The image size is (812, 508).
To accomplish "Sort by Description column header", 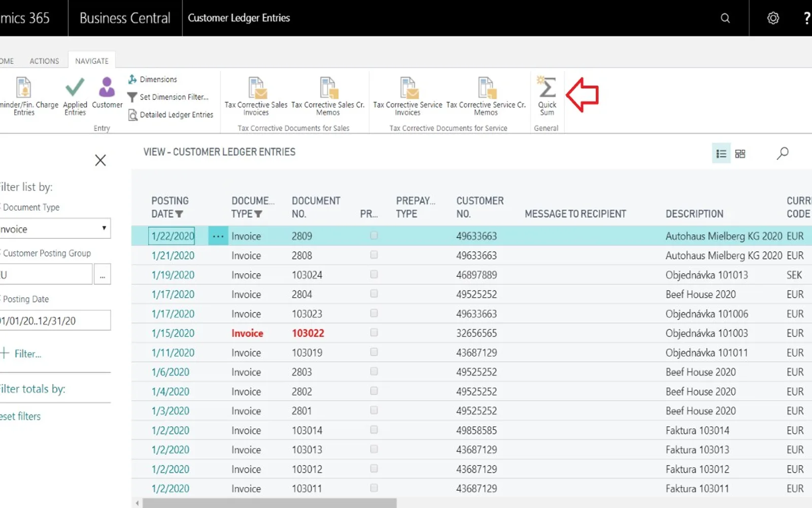I will [x=694, y=214].
